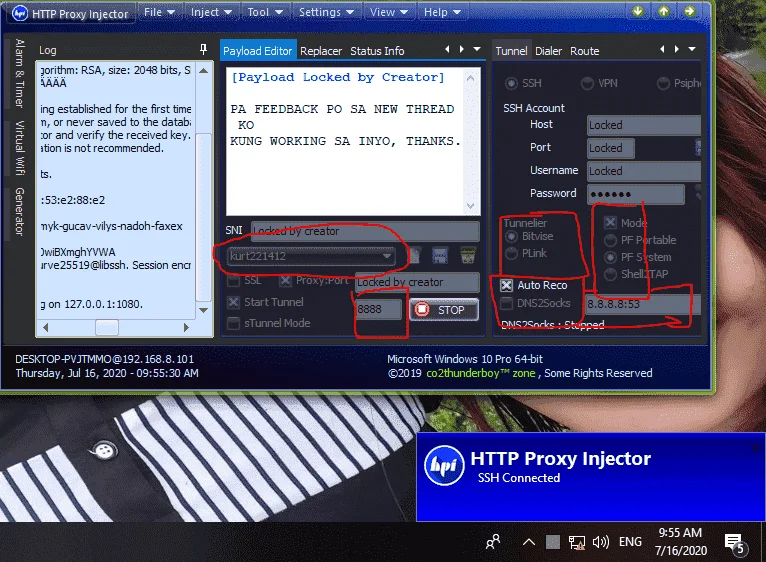Viewport: 766px width, 562px height.
Task: Click the payload editor scroll-up arrow
Action: pyautogui.click(x=470, y=78)
